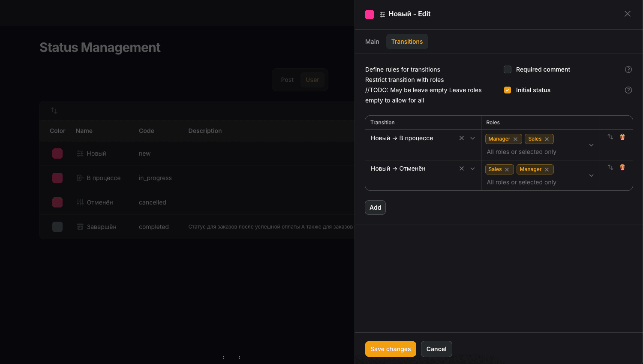Open the roles dropdown for the first transition
The height and width of the screenshot is (364, 643).
(x=592, y=145)
